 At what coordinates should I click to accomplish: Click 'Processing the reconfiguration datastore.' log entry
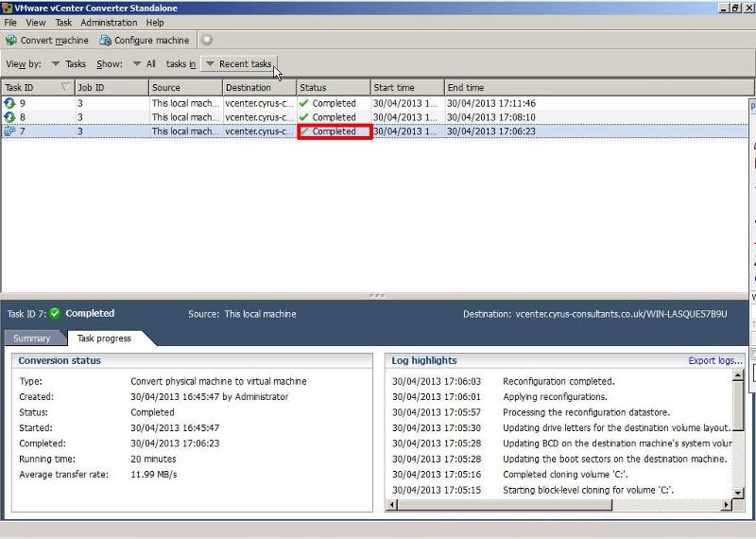[x=586, y=412]
